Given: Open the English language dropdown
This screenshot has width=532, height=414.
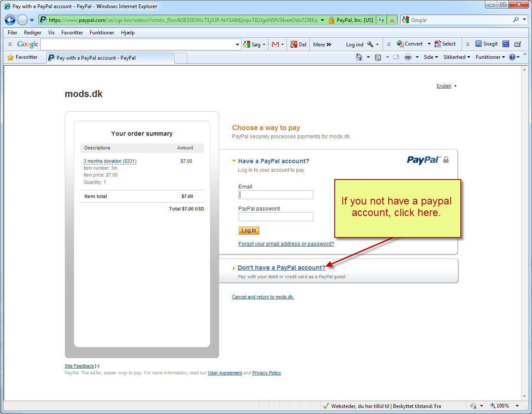Looking at the screenshot, I should coord(446,86).
